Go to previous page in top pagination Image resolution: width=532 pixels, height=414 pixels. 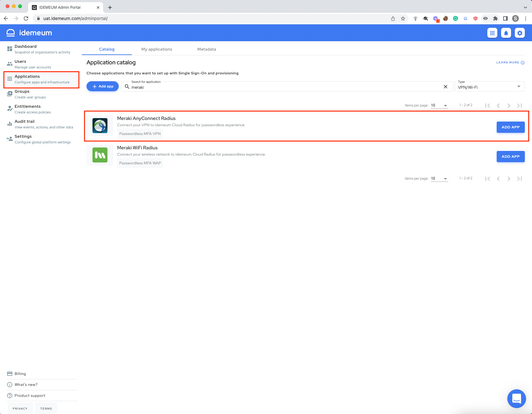[498, 106]
